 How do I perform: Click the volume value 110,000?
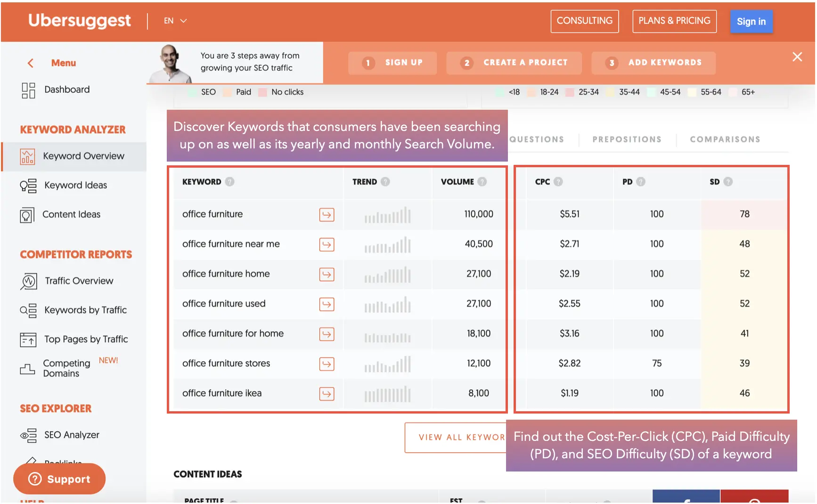tap(478, 214)
